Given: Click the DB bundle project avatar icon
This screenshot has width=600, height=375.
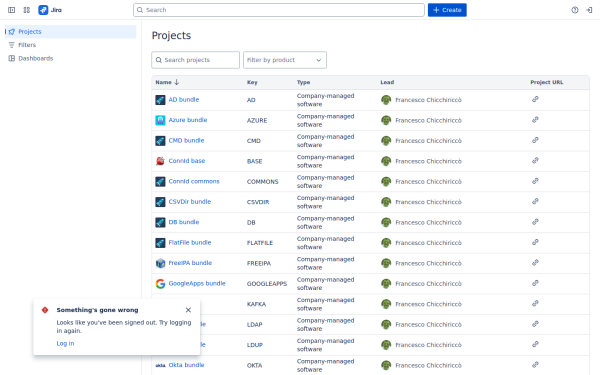Looking at the screenshot, I should (160, 222).
